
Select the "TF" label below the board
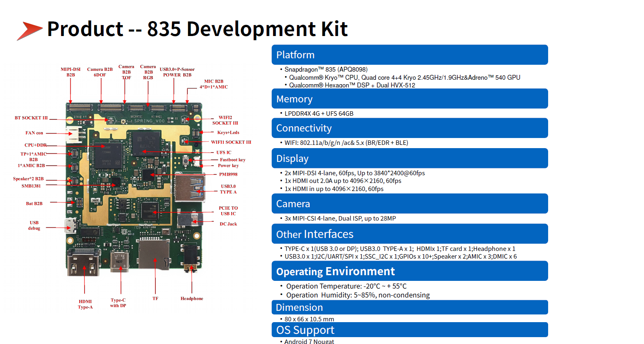[x=155, y=299]
